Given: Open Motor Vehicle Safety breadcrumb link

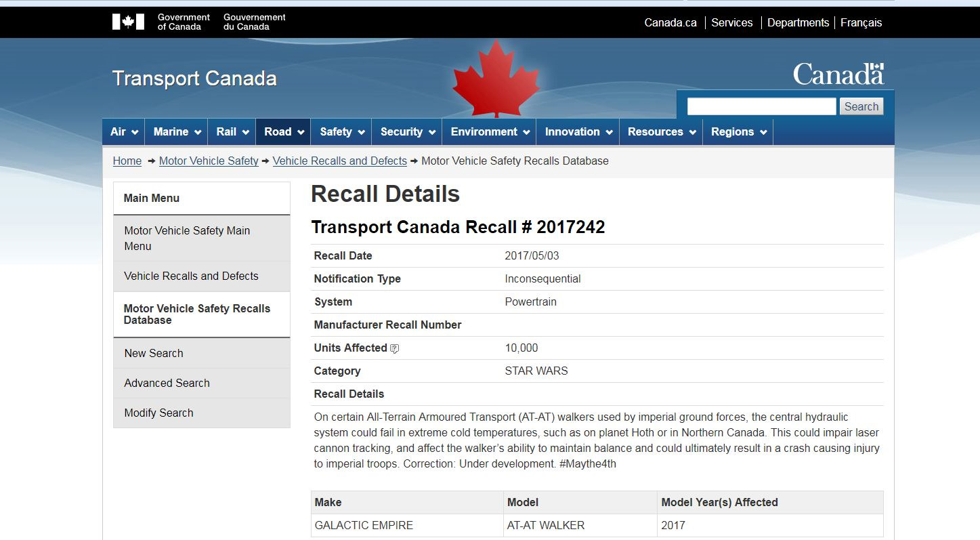Looking at the screenshot, I should tap(209, 161).
